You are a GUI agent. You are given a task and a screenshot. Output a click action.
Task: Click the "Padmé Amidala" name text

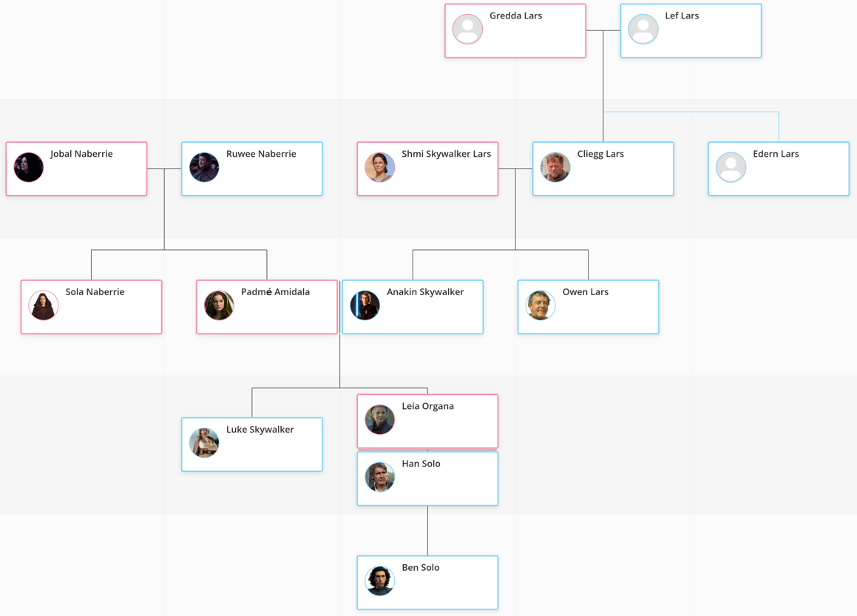click(x=275, y=292)
